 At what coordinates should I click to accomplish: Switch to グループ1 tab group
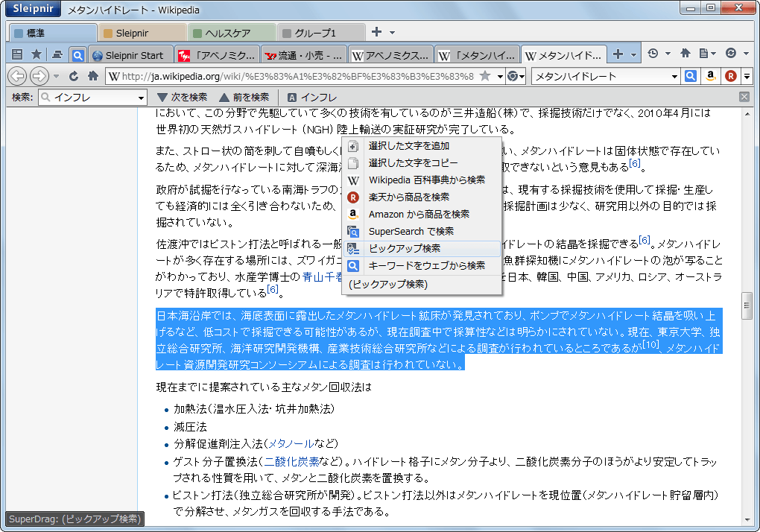tap(321, 33)
